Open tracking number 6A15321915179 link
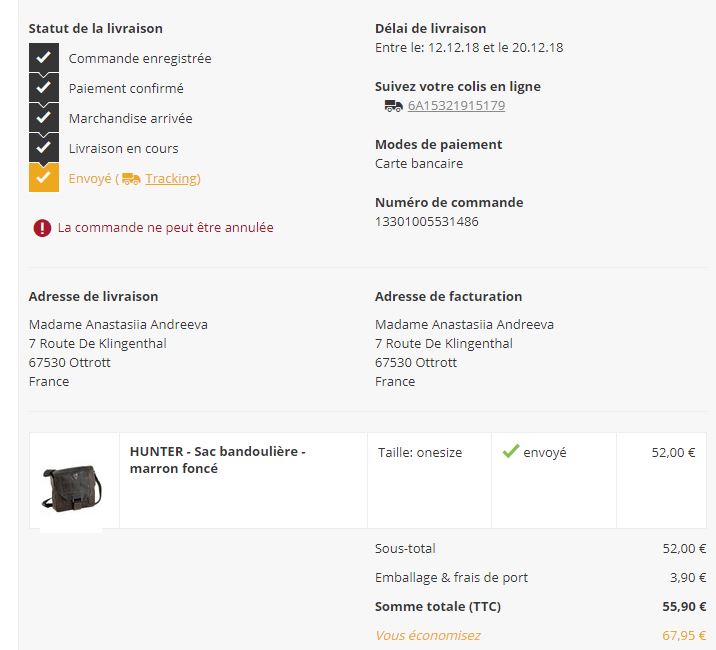Screen dimensions: 716x650 click(456, 106)
